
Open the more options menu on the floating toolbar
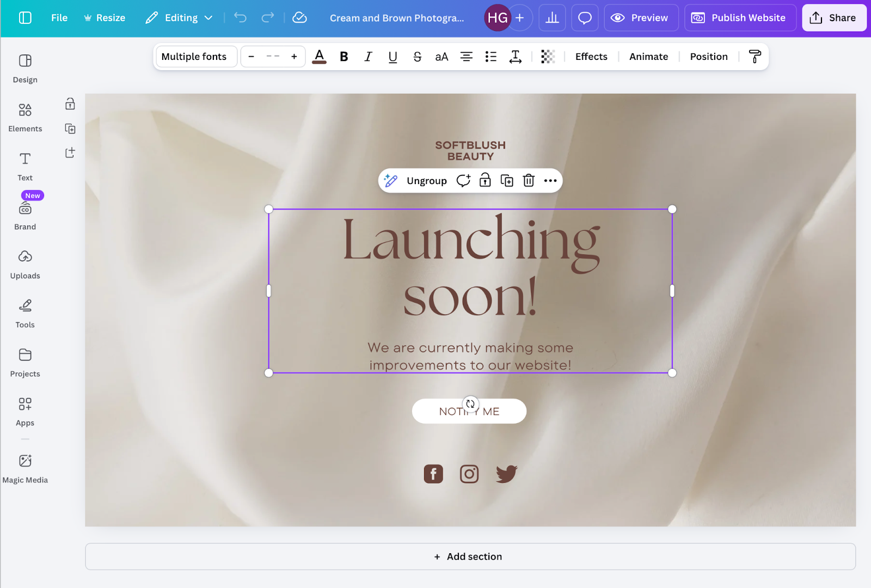pos(550,180)
